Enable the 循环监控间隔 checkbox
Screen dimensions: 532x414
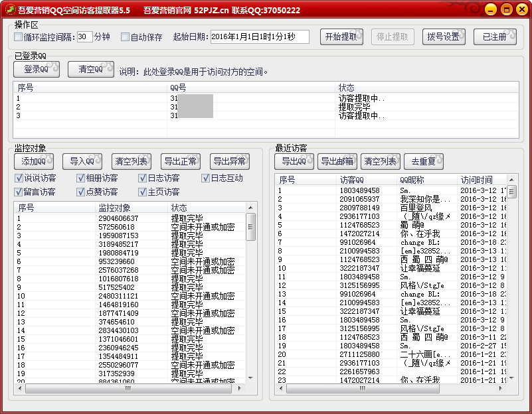pos(19,37)
